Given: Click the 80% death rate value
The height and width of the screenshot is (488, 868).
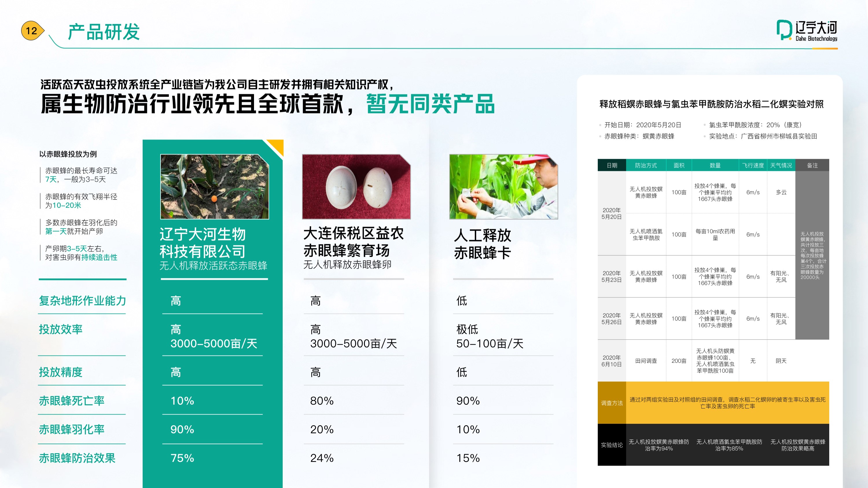Looking at the screenshot, I should click(322, 400).
